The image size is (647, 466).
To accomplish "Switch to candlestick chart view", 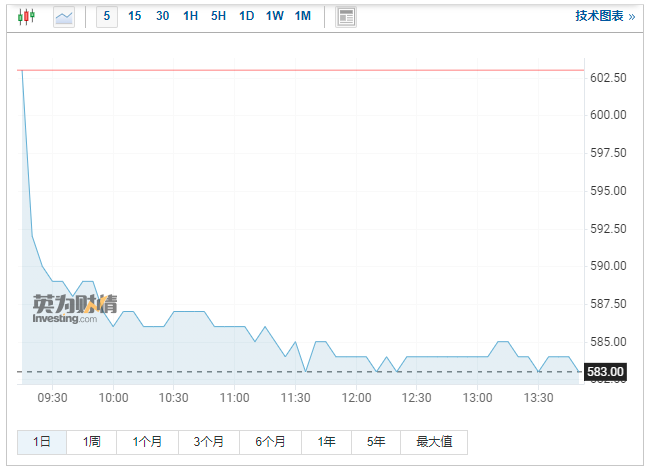I will (x=26, y=17).
